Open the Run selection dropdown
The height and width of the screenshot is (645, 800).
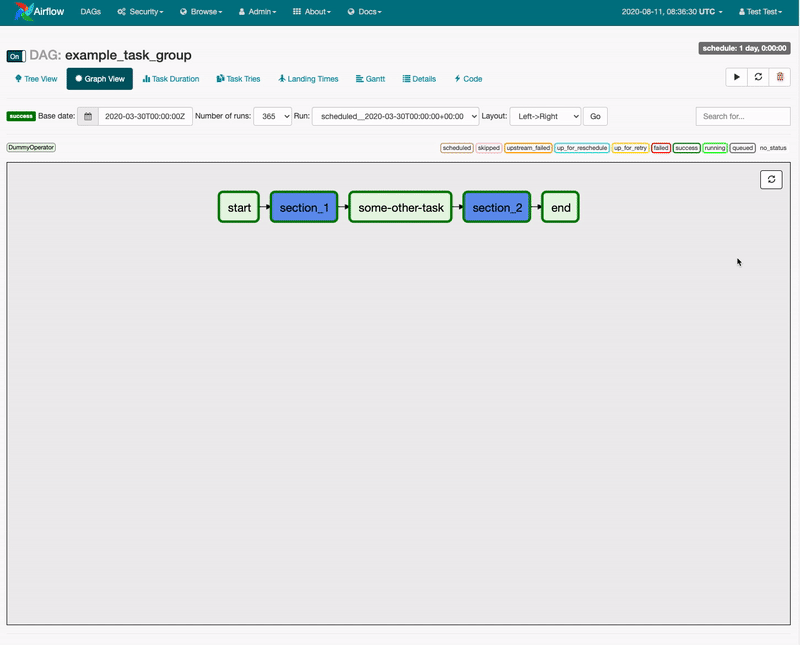pyautogui.click(x=393, y=116)
